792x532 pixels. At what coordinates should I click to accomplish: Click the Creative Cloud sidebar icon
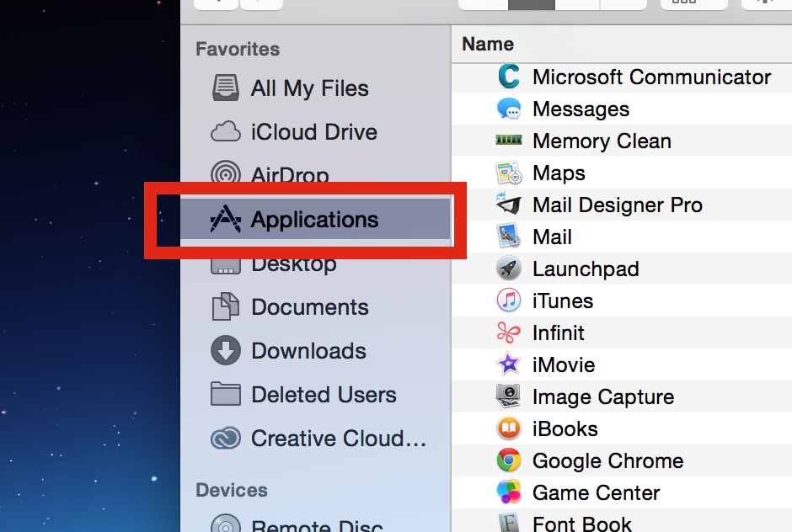click(225, 438)
